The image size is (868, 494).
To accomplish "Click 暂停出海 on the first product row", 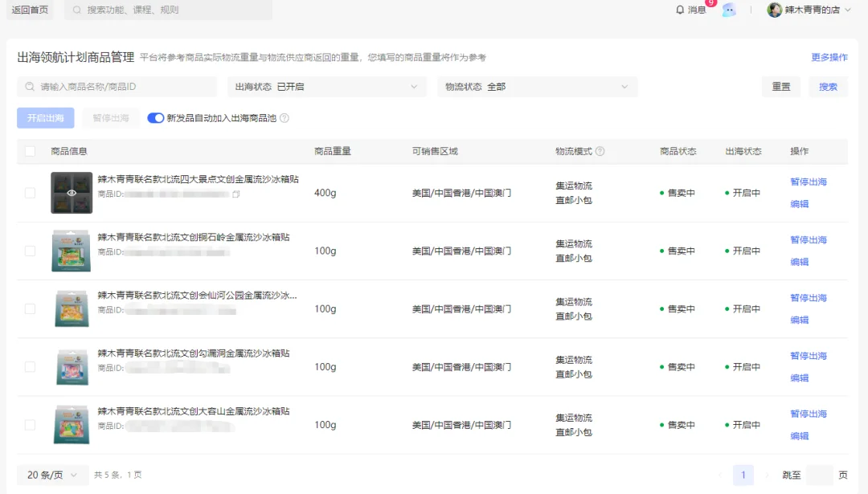I will (x=809, y=182).
